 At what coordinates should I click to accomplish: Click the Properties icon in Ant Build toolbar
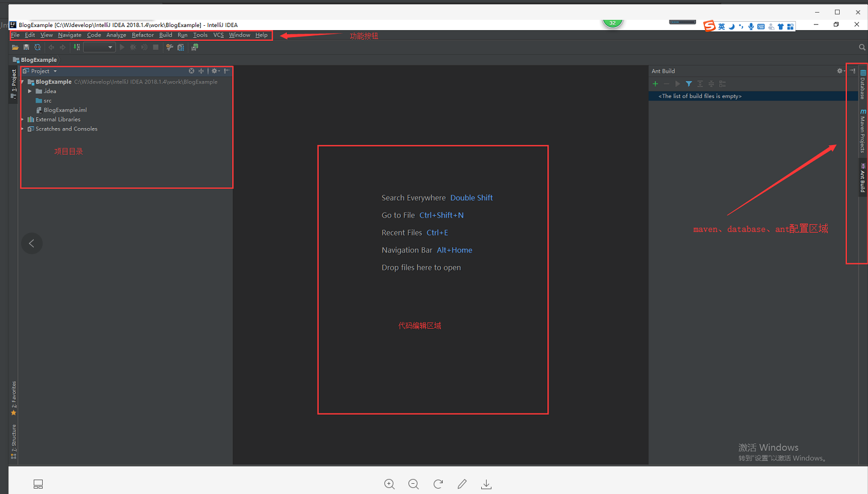[722, 84]
